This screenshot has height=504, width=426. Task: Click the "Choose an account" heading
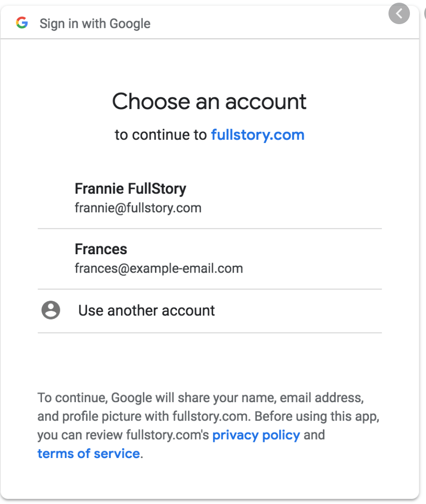(209, 101)
